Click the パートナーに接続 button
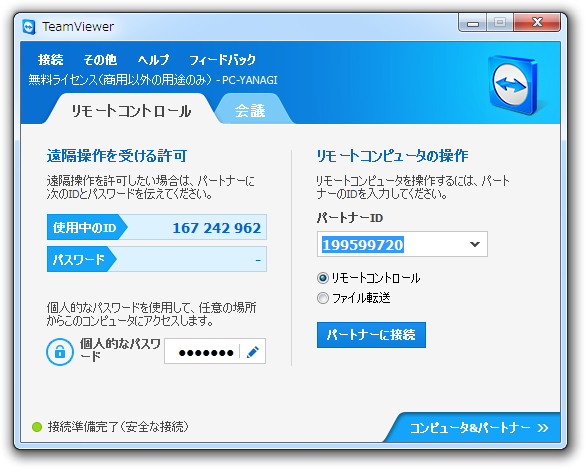Screen dimensions: 585x469 [x=371, y=335]
